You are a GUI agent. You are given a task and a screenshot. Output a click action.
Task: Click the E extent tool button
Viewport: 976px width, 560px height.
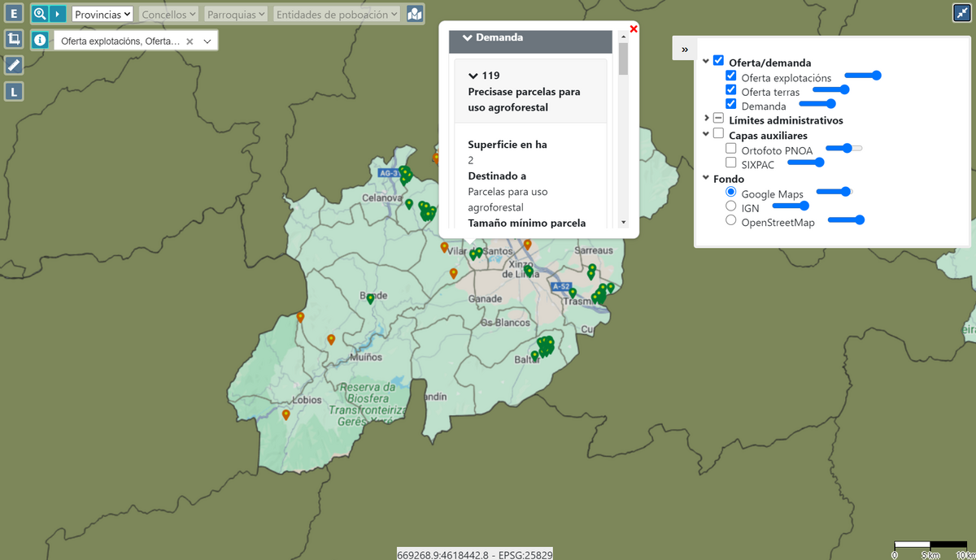(x=14, y=14)
